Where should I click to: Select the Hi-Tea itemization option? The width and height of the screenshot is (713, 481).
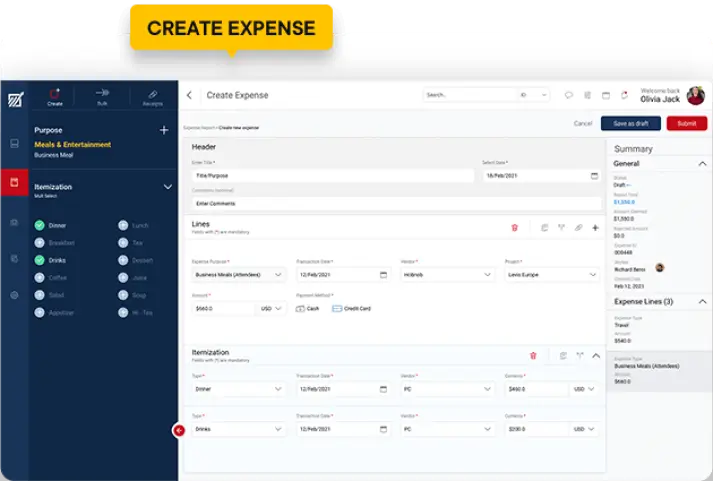123,312
